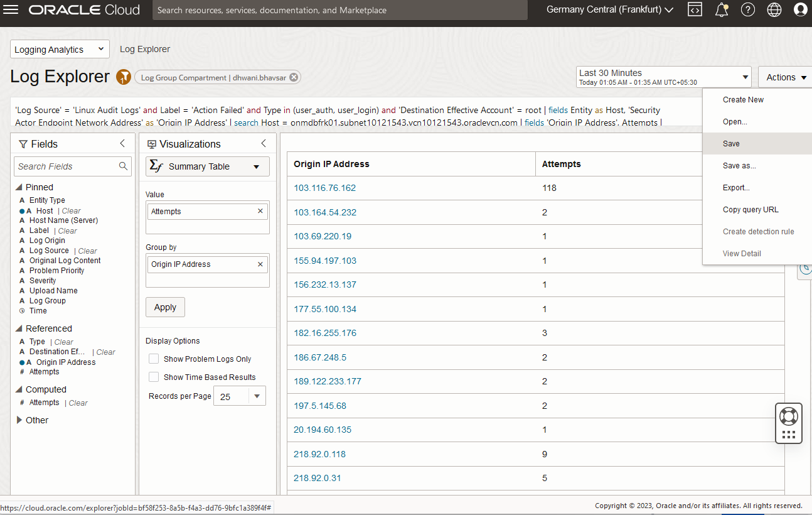Sort by the Attempts column header
The width and height of the screenshot is (812, 515).
[562, 164]
